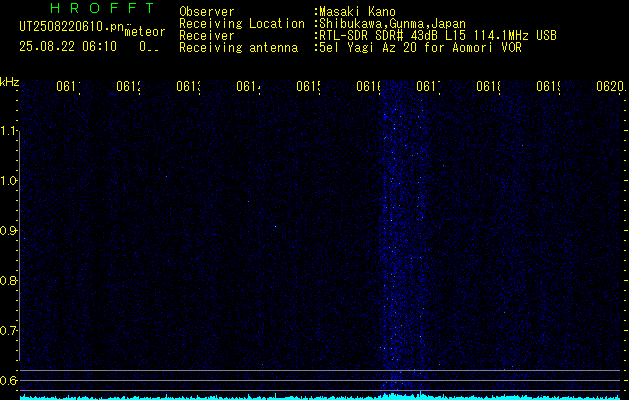This screenshot has height=400, width=629.
Task: Click the cyan signal level graph at bottom
Action: [321, 397]
